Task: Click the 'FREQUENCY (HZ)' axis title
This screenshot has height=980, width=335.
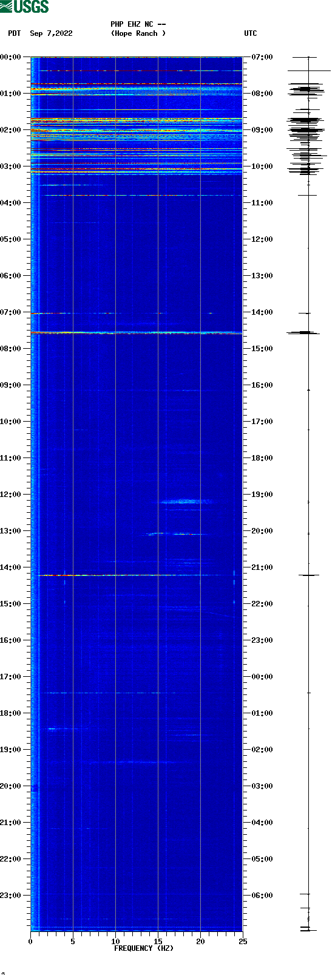Action: (x=144, y=948)
